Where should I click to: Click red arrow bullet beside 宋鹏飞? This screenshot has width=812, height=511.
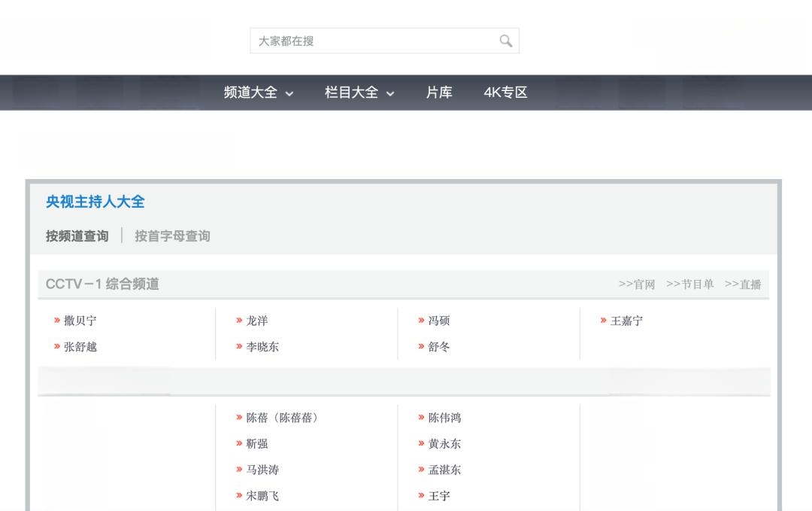[239, 495]
